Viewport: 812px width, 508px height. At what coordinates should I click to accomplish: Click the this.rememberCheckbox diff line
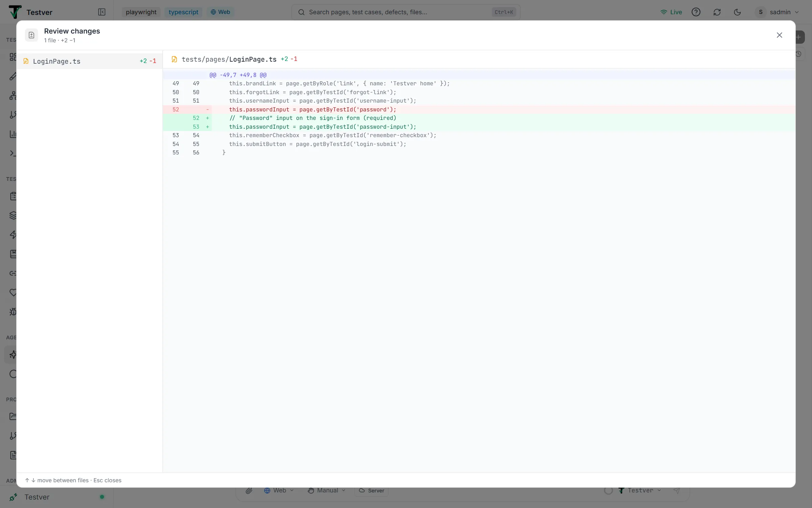point(479,135)
